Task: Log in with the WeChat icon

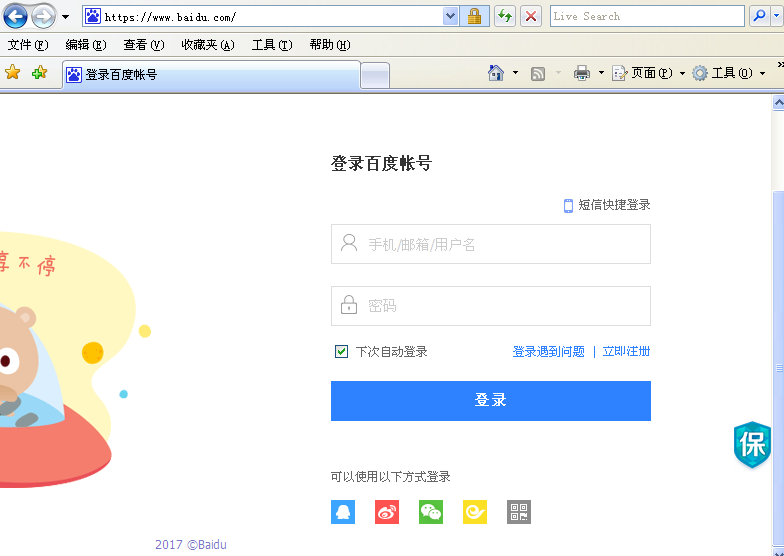Action: [x=431, y=512]
